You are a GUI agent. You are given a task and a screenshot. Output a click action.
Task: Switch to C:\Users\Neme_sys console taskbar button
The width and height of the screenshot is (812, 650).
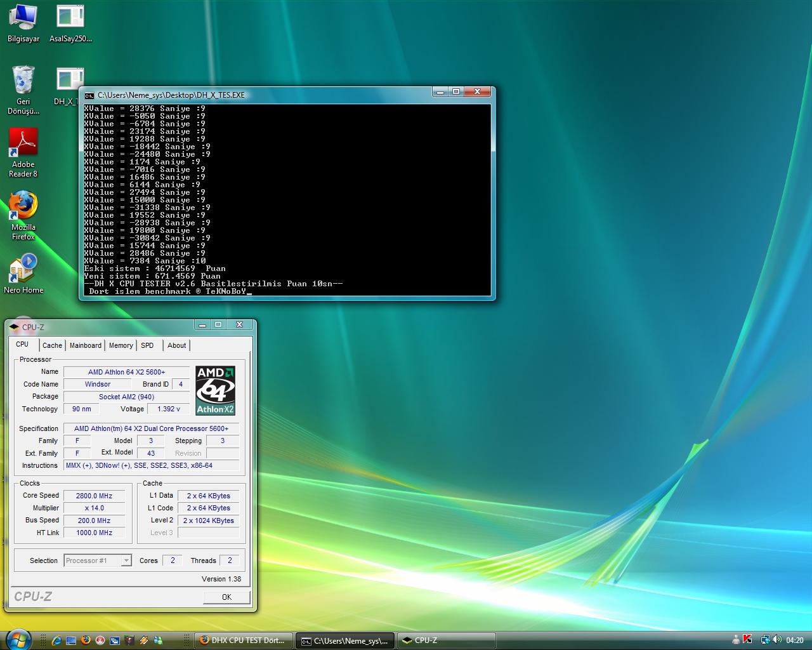345,640
